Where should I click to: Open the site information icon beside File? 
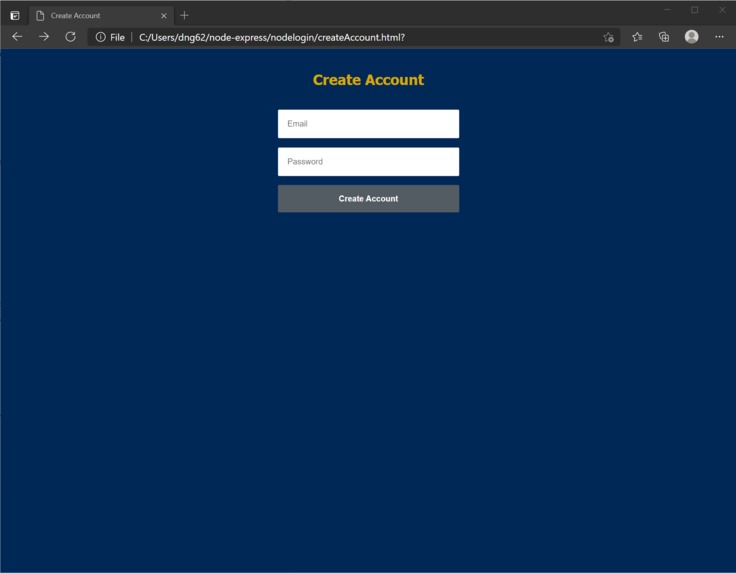pos(100,37)
